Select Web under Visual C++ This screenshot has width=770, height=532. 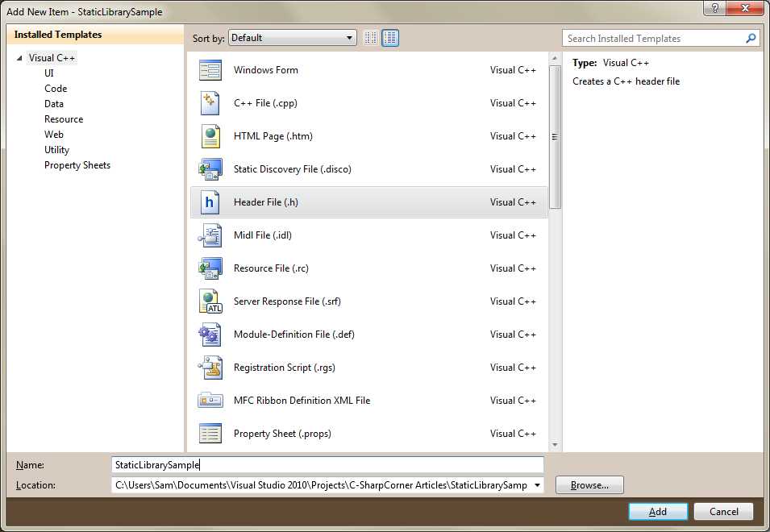(x=53, y=134)
